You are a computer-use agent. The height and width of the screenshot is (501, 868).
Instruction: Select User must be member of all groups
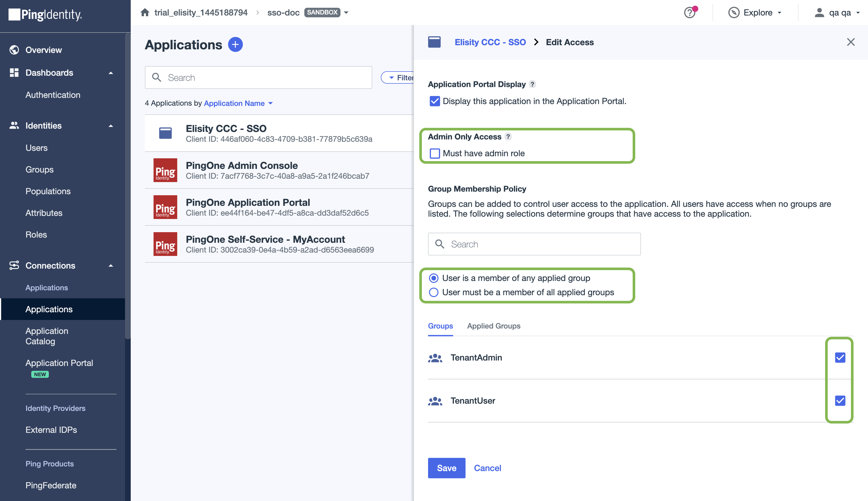(434, 292)
